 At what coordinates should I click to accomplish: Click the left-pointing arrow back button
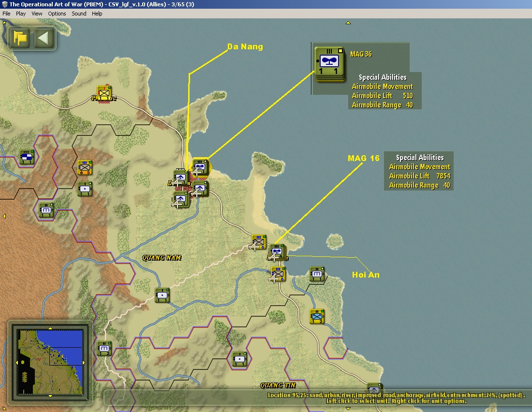44,38
